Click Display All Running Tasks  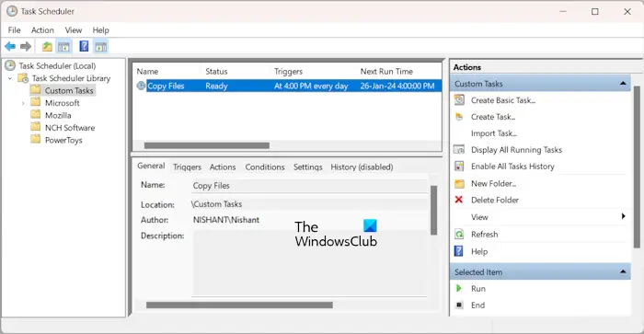516,150
